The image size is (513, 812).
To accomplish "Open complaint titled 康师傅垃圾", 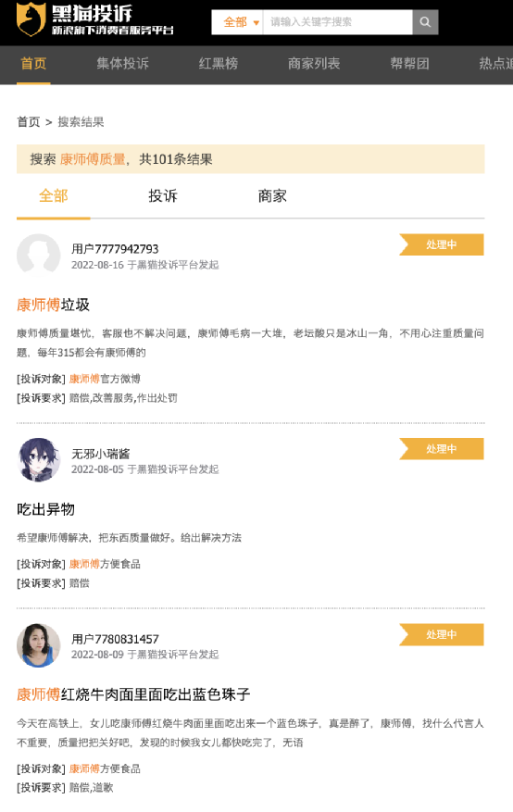I will (54, 305).
